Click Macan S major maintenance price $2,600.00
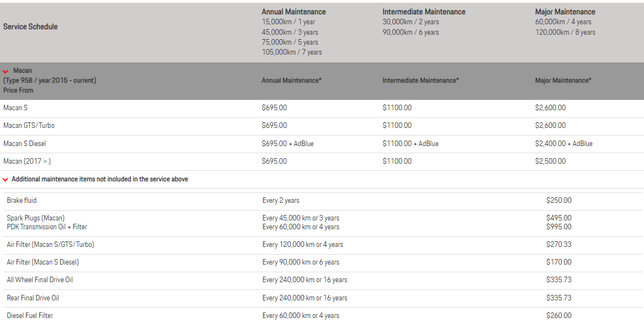Viewport: 644px width, 334px height. coord(550,108)
